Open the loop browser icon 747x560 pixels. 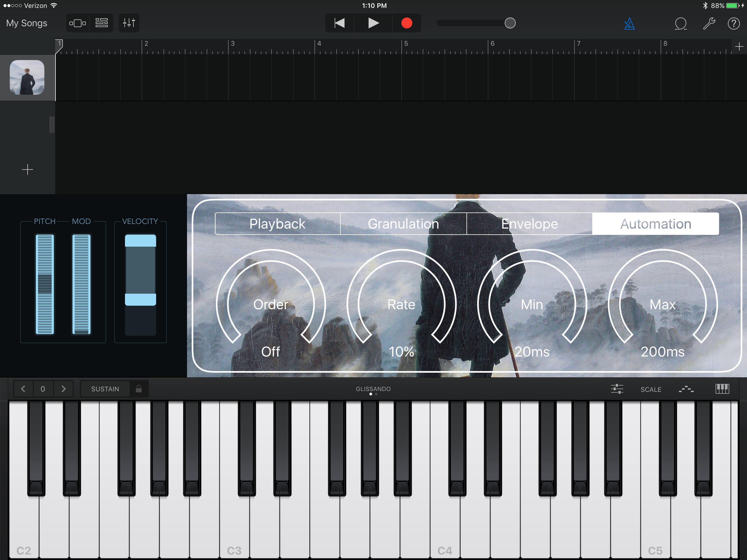click(681, 24)
